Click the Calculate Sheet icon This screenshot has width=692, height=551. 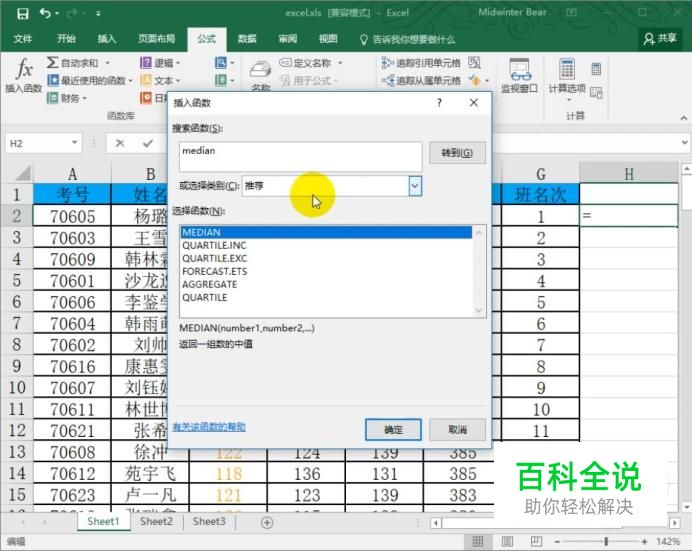click(x=596, y=92)
